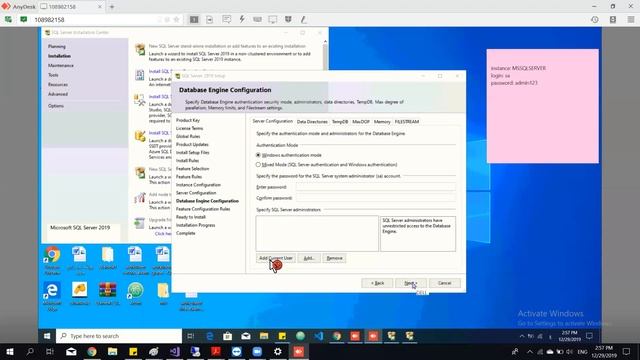640x360 pixels.
Task: Click the Product Key step in wizard
Action: tap(188, 120)
